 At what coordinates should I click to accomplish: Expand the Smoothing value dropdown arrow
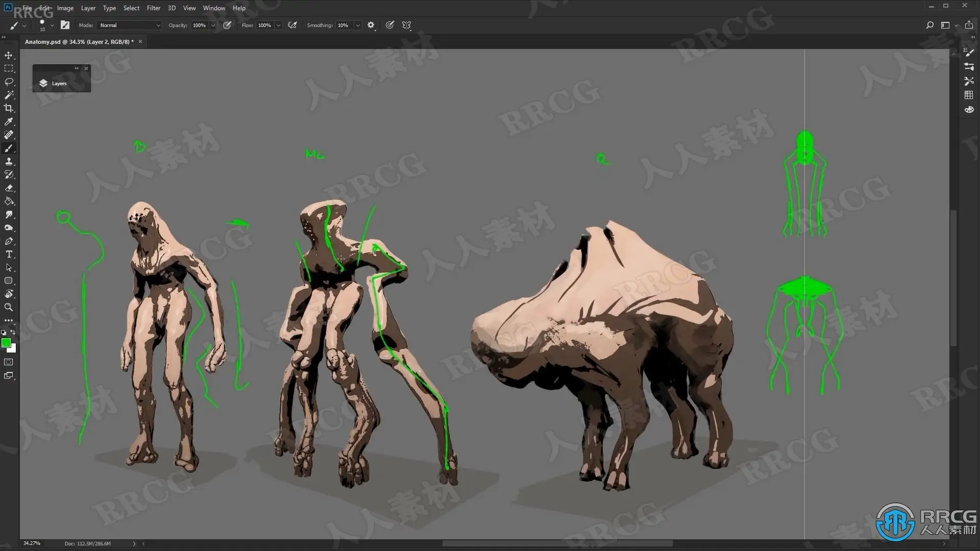358,25
